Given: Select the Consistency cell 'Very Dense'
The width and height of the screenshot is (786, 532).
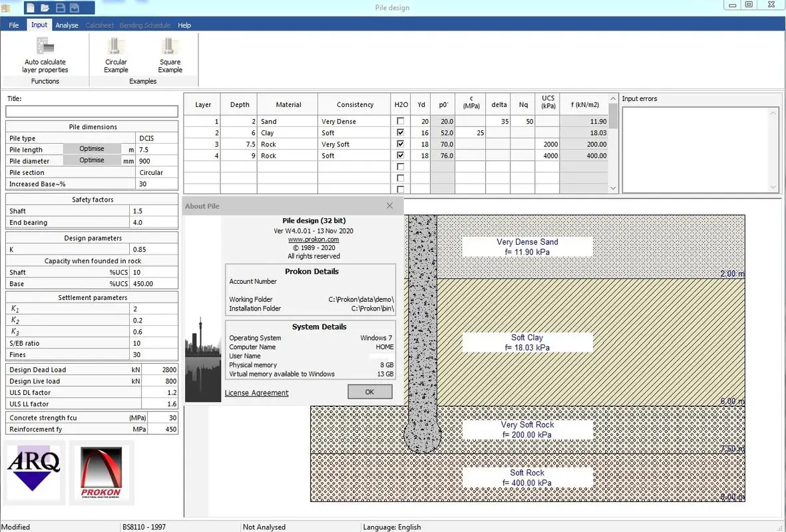Looking at the screenshot, I should [x=354, y=121].
